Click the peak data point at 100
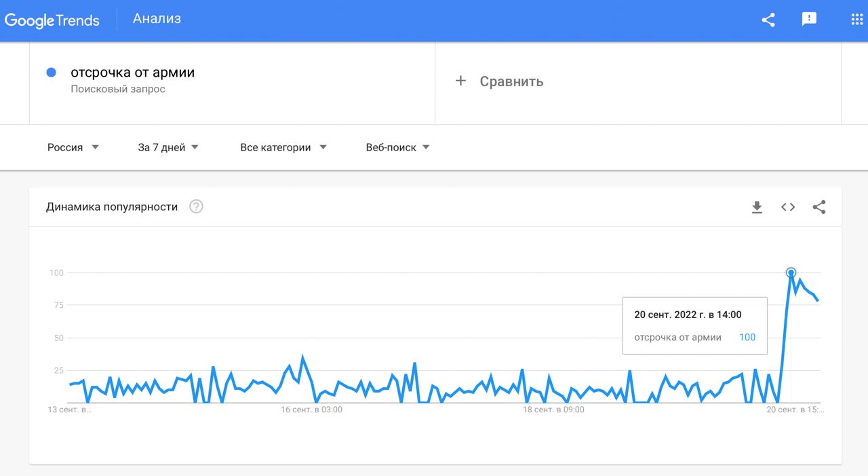This screenshot has width=868, height=476. coord(791,273)
